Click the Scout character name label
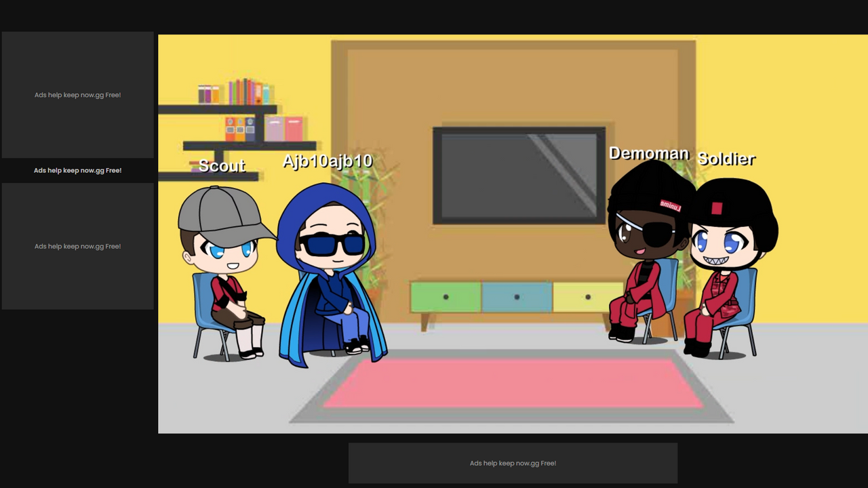 222,165
